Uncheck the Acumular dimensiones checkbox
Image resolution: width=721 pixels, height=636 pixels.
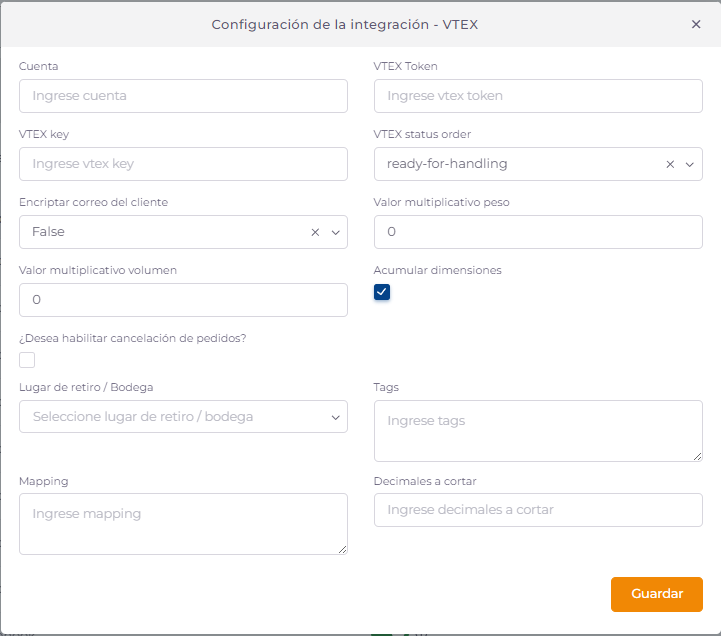pos(382,292)
